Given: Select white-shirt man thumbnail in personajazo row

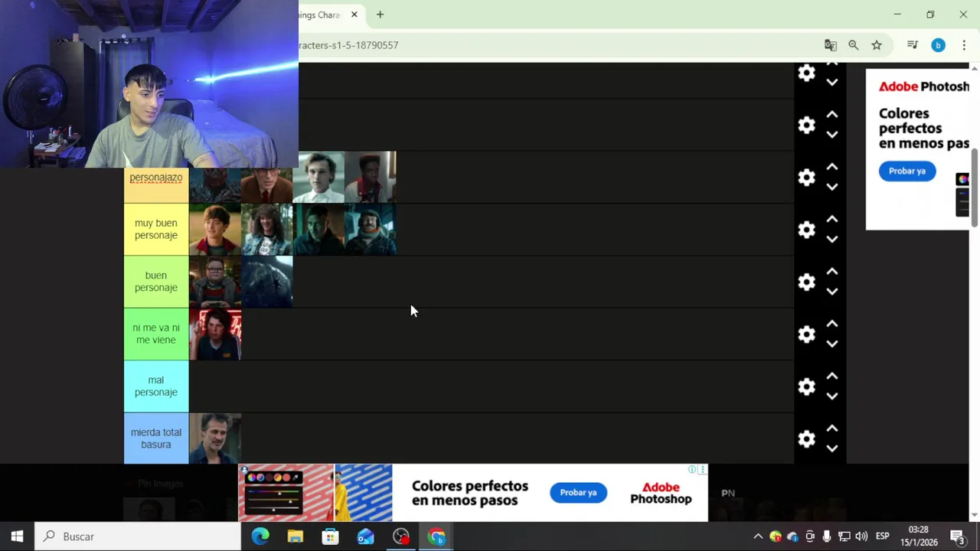Looking at the screenshot, I should point(318,177).
